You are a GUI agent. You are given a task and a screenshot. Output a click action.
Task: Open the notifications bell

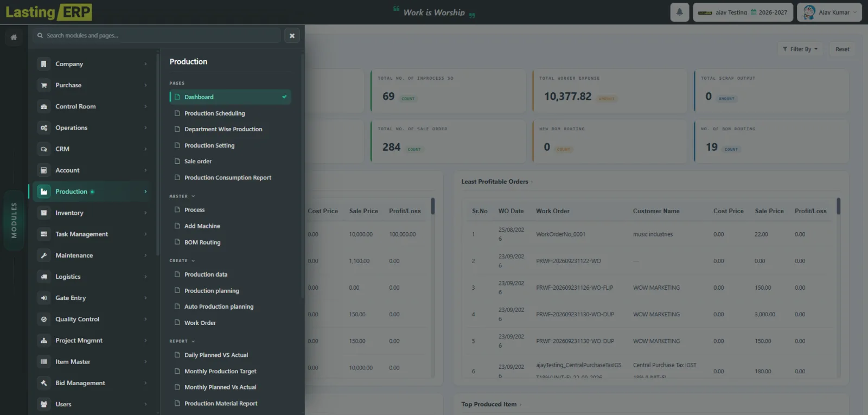(x=679, y=12)
